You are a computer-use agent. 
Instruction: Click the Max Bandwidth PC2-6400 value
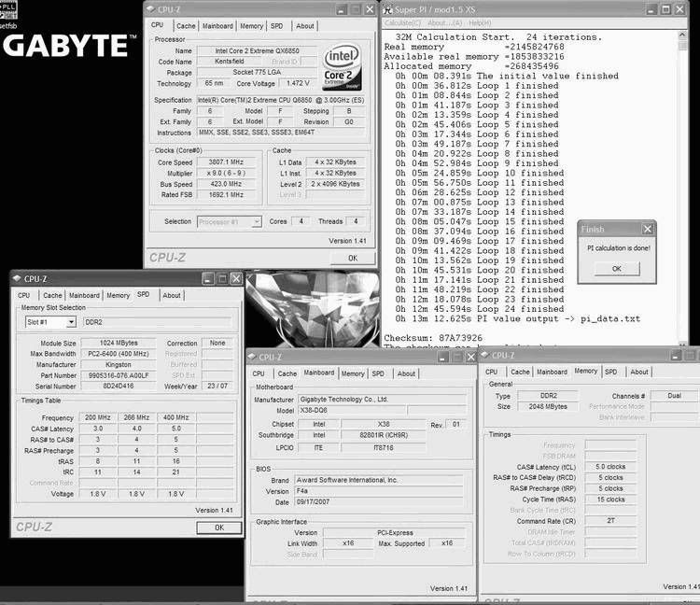click(x=119, y=354)
